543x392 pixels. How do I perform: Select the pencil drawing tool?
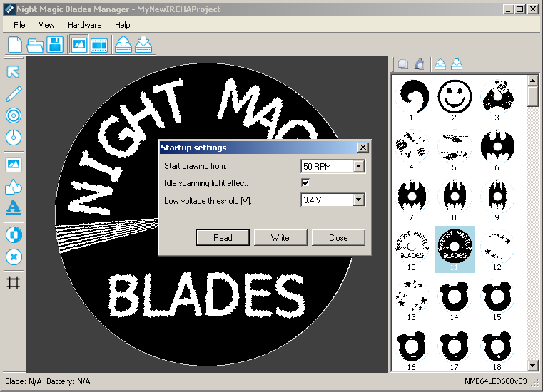tap(14, 94)
